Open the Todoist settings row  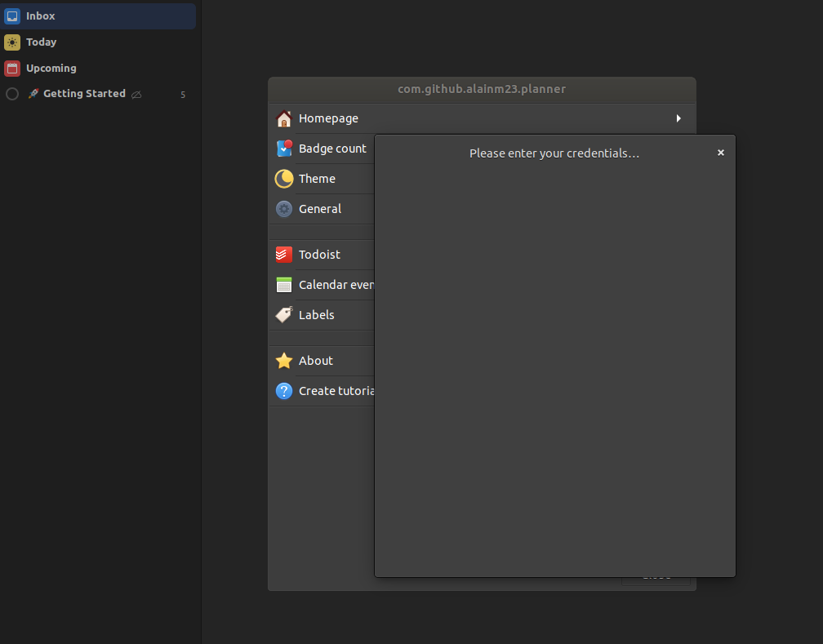[x=322, y=255]
